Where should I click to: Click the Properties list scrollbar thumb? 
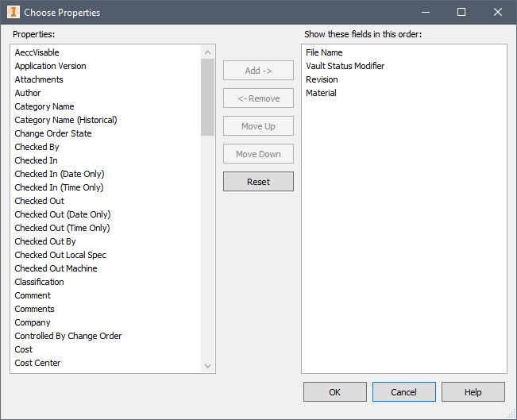[208, 97]
